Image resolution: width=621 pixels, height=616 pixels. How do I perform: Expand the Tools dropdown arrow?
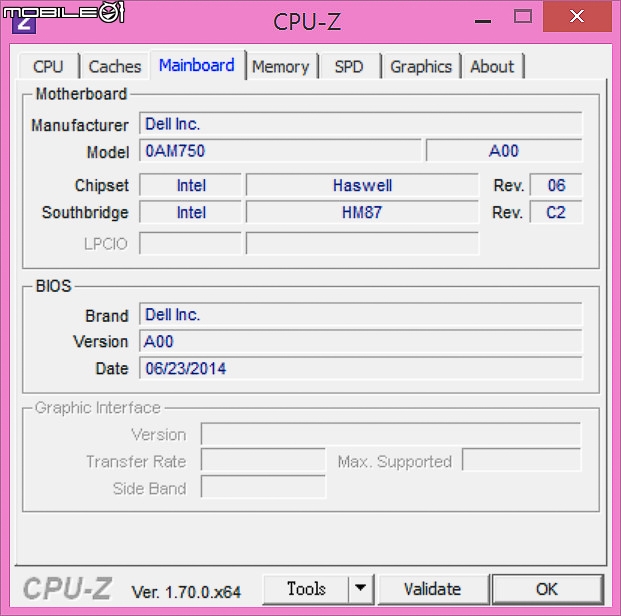(x=360, y=589)
